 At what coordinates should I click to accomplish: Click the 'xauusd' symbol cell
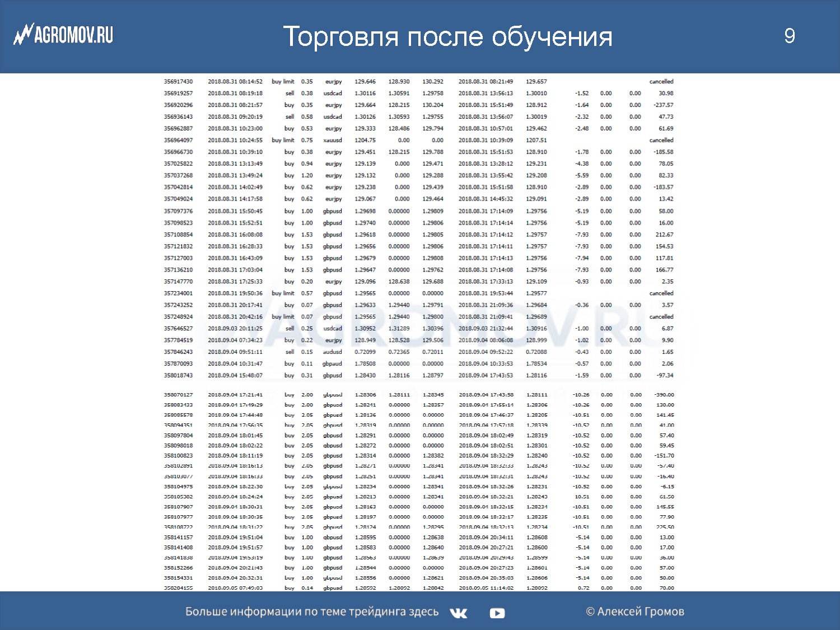333,141
